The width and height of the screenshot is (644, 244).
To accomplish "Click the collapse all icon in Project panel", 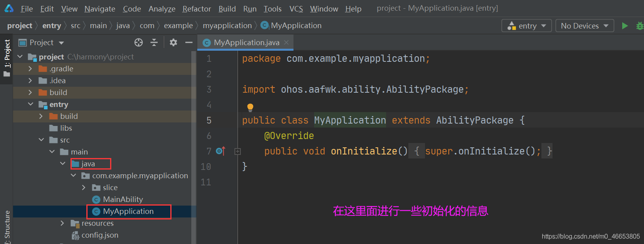I will click(154, 42).
